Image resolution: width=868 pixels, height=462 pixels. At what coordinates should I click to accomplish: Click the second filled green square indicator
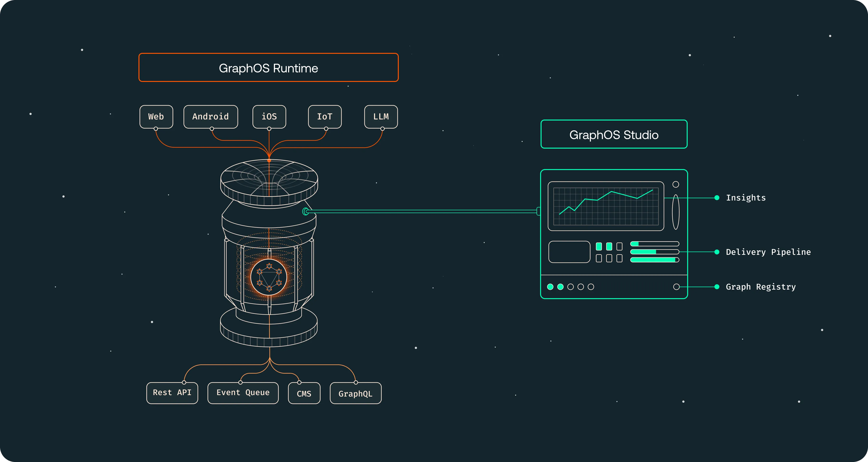(x=609, y=246)
